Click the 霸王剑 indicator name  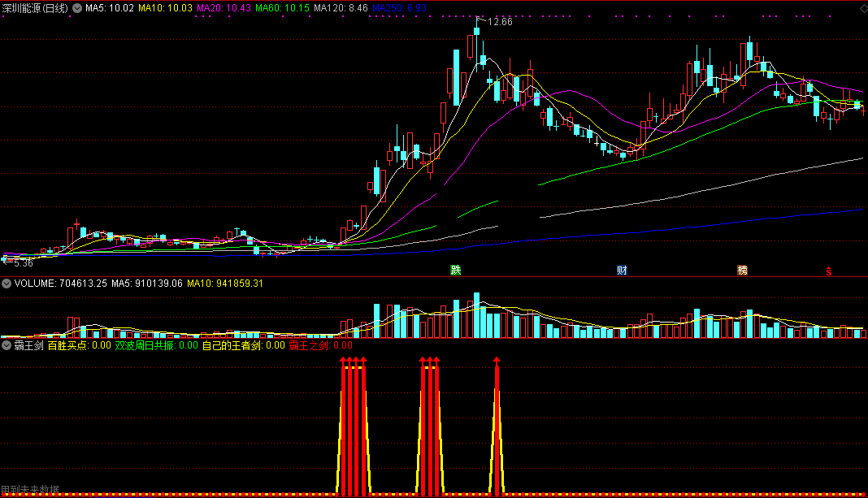tap(28, 345)
